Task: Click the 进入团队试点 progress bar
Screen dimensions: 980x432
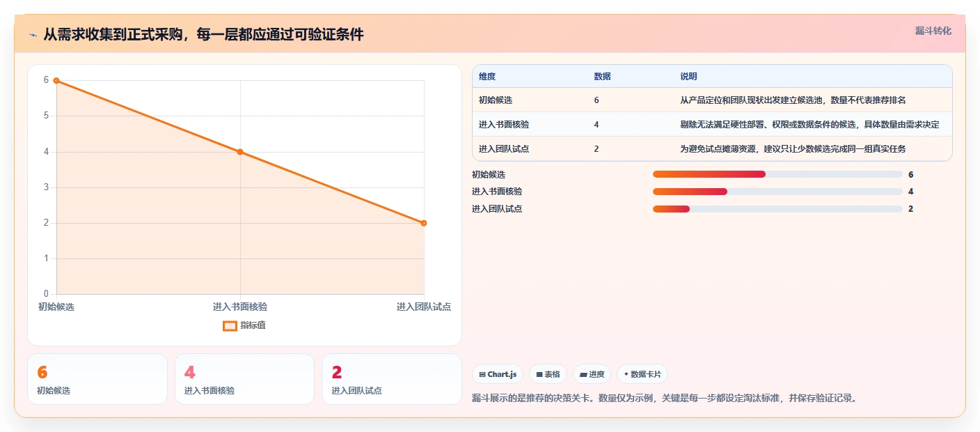Action: [777, 209]
